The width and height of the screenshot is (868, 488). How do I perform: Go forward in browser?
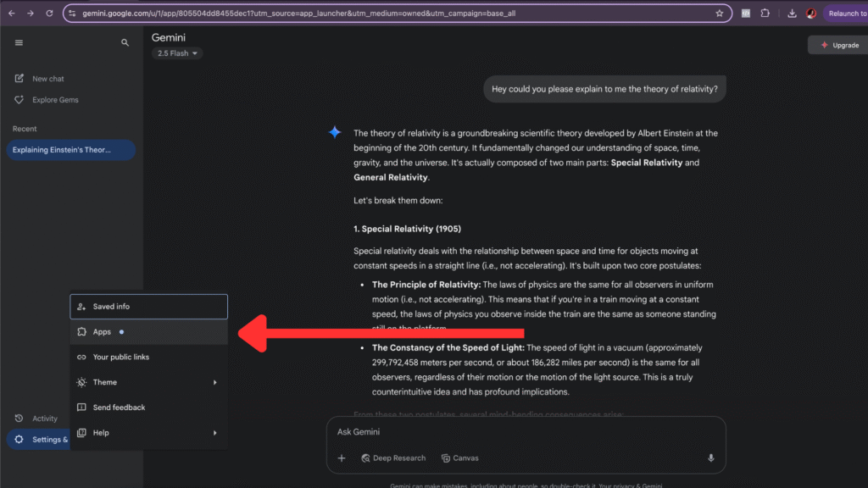click(31, 14)
